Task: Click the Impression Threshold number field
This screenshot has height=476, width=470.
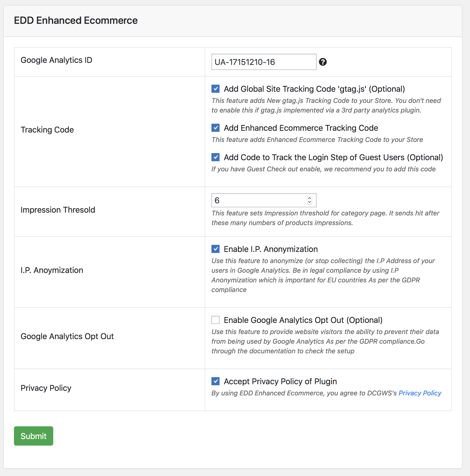Action: (264, 200)
